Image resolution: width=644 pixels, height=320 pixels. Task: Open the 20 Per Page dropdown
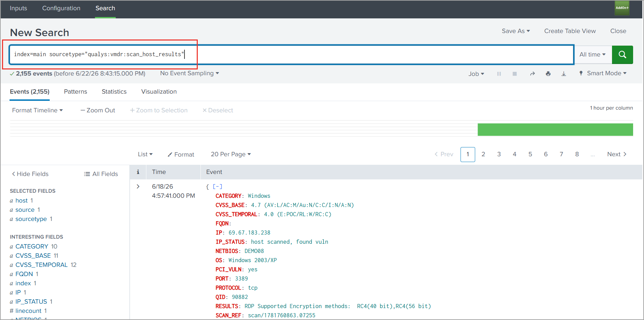coord(231,154)
